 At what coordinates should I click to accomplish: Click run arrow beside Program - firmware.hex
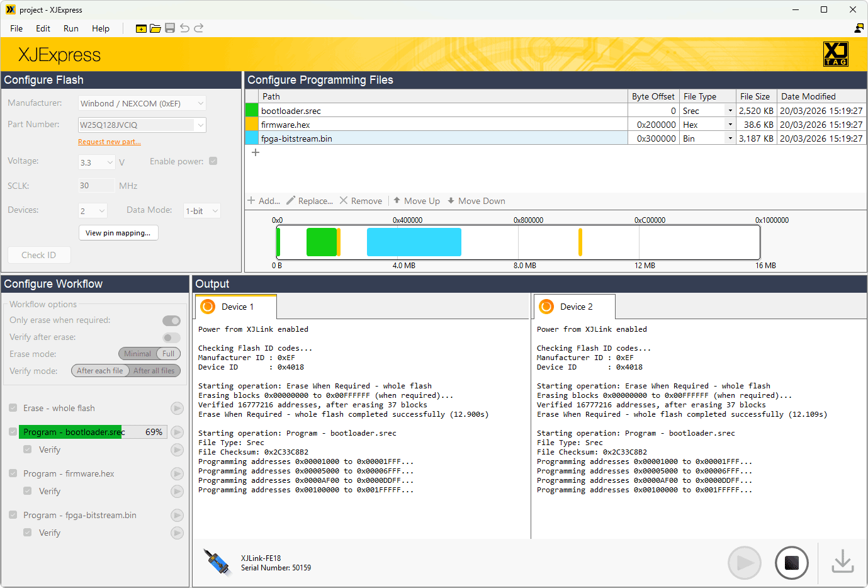point(178,474)
